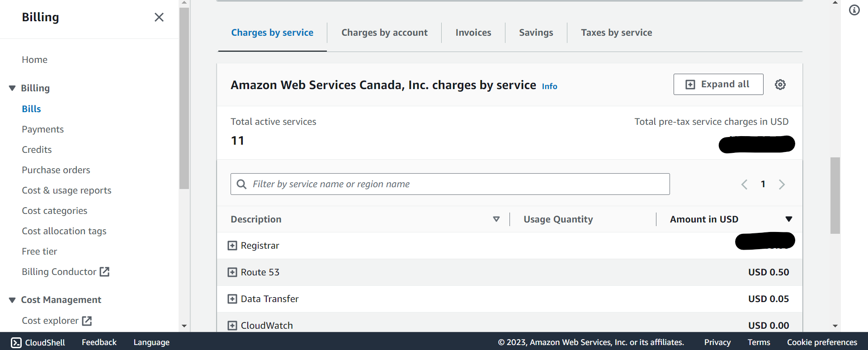This screenshot has width=868, height=350.
Task: Collapse the Cost Management section
Action: pyautogui.click(x=12, y=300)
